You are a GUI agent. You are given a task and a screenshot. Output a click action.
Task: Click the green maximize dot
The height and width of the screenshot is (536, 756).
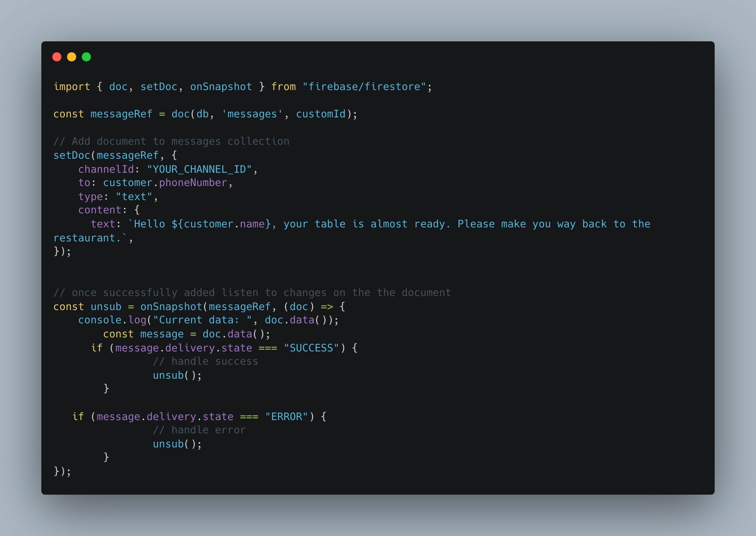pyautogui.click(x=86, y=57)
